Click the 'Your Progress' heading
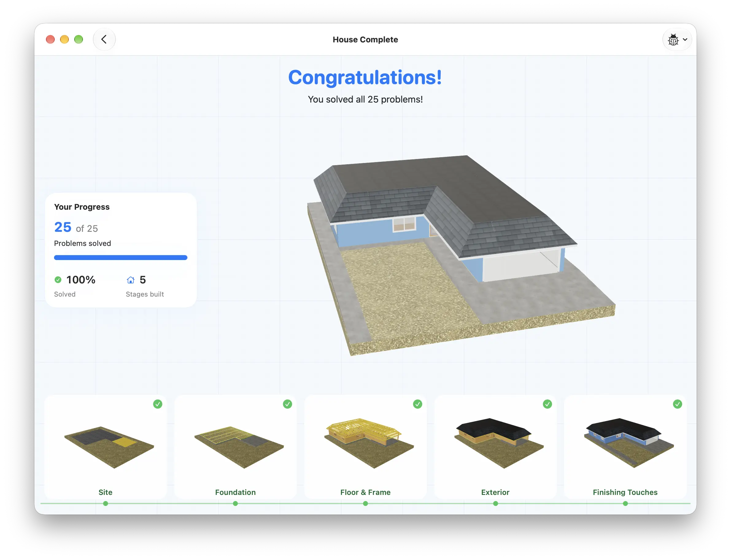Image resolution: width=731 pixels, height=560 pixels. pyautogui.click(x=82, y=207)
